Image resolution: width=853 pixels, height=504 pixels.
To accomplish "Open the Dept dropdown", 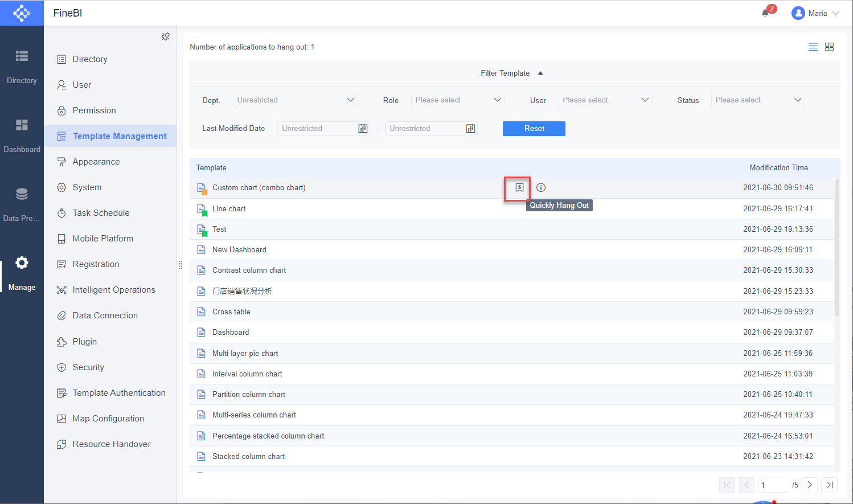I will coord(295,100).
